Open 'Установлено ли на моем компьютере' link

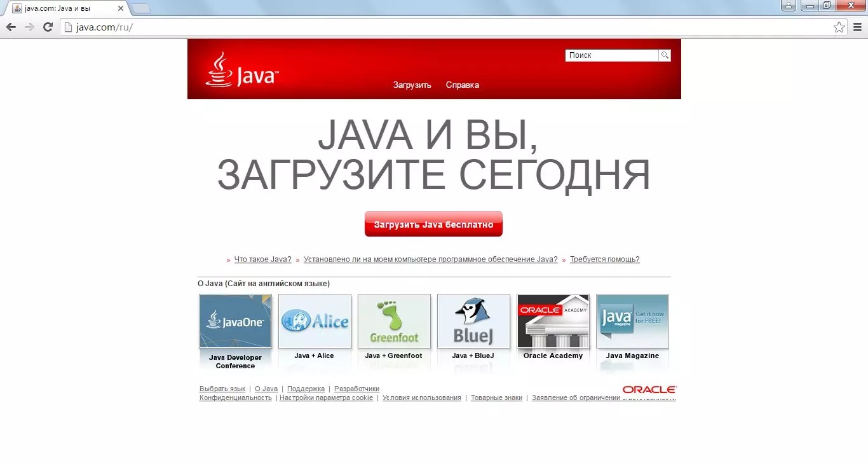[x=430, y=259]
